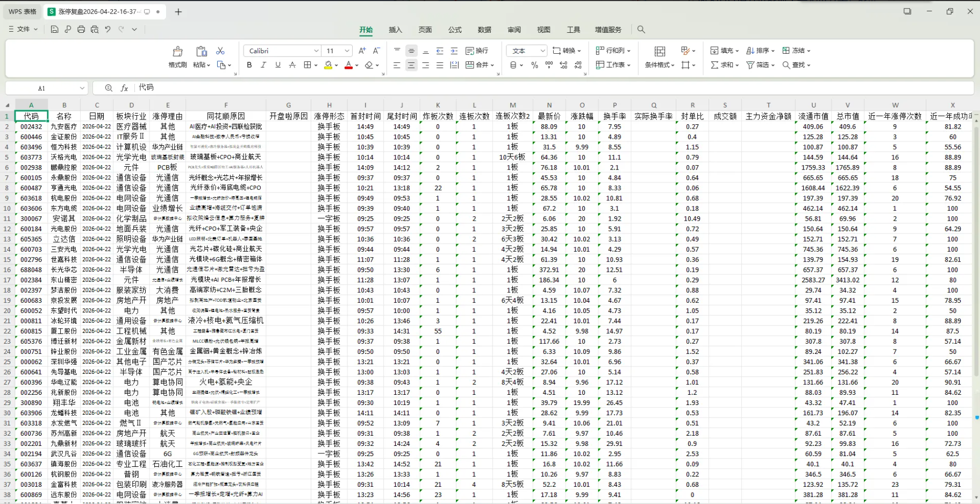Click the Format Painter (格式刷) brush icon
Image resolution: width=980 pixels, height=504 pixels.
[x=177, y=52]
